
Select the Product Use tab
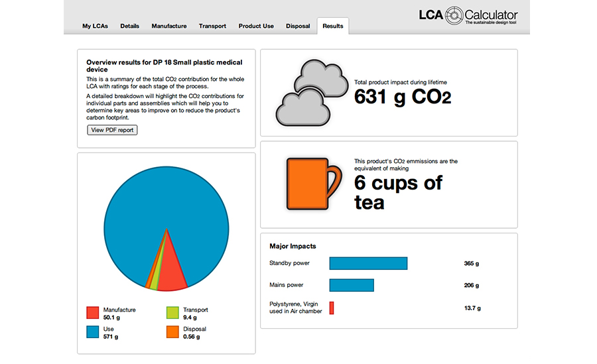tap(256, 27)
